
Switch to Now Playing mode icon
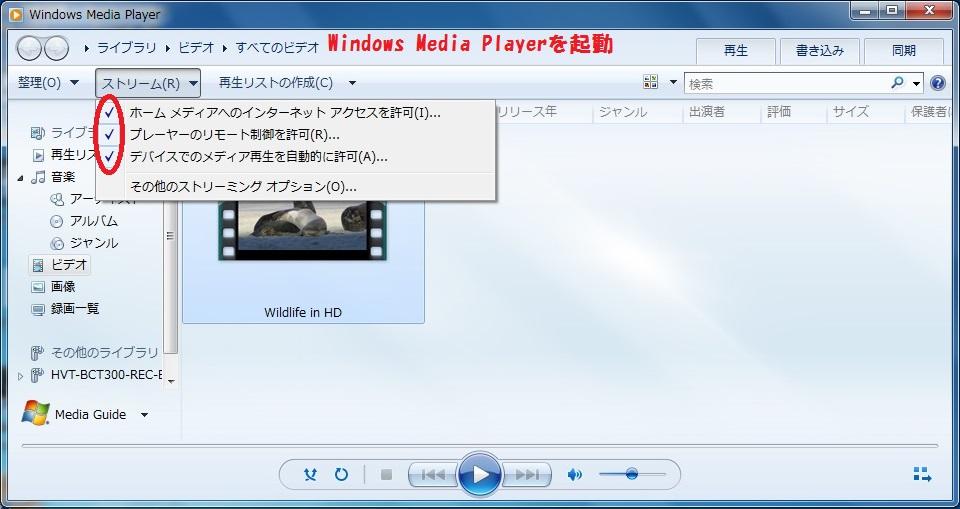922,474
